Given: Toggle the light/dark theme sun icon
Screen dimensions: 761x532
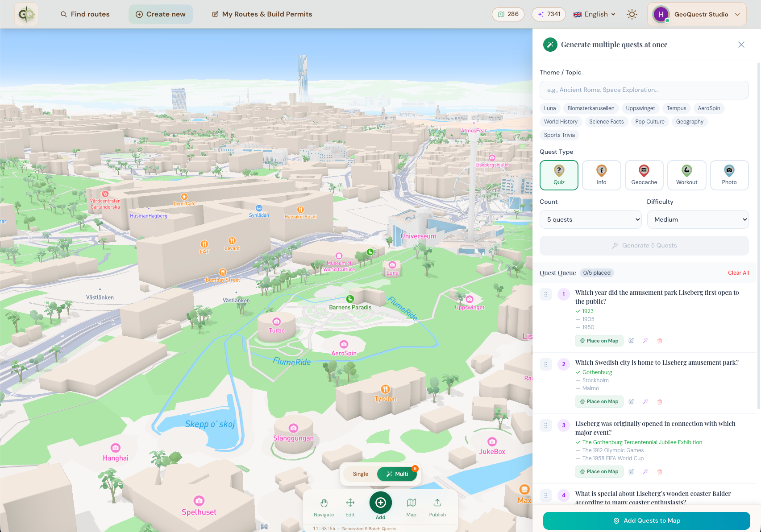Looking at the screenshot, I should [x=632, y=14].
